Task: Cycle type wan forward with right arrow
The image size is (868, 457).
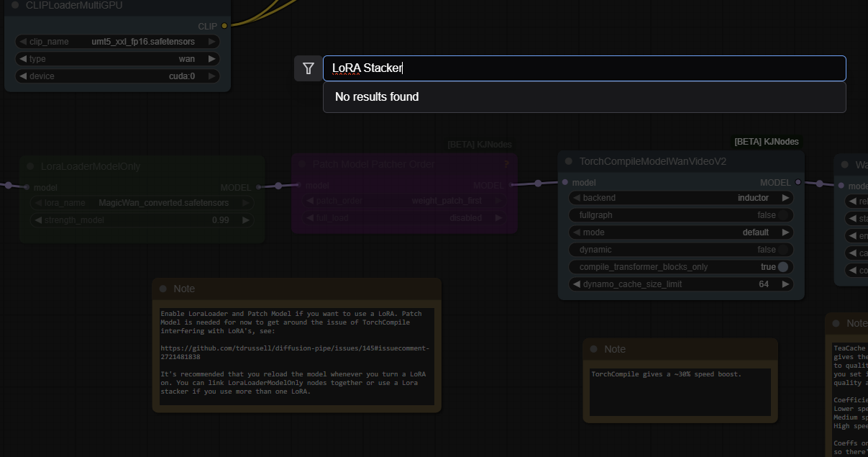Action: (212, 59)
